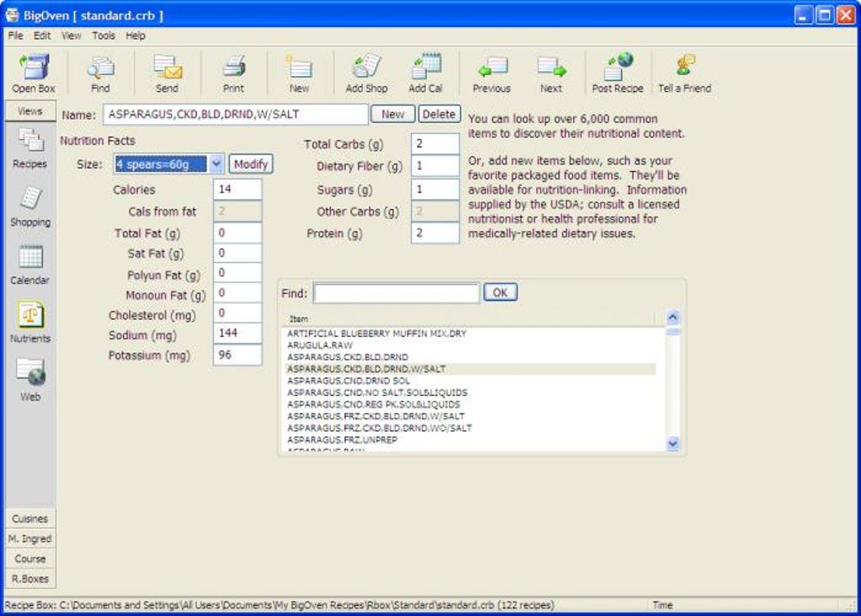Click the Item column header
Screen dimensions: 861x616
(x=468, y=318)
